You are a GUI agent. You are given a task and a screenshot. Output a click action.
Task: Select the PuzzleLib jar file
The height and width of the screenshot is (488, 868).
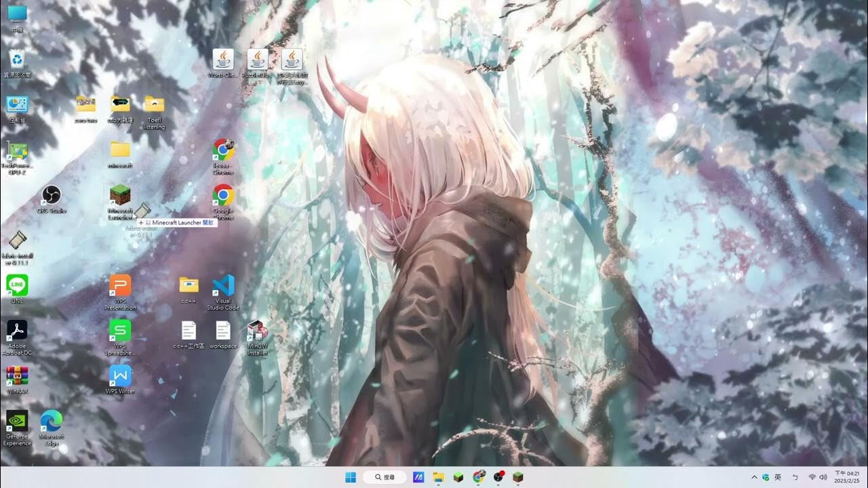(258, 64)
